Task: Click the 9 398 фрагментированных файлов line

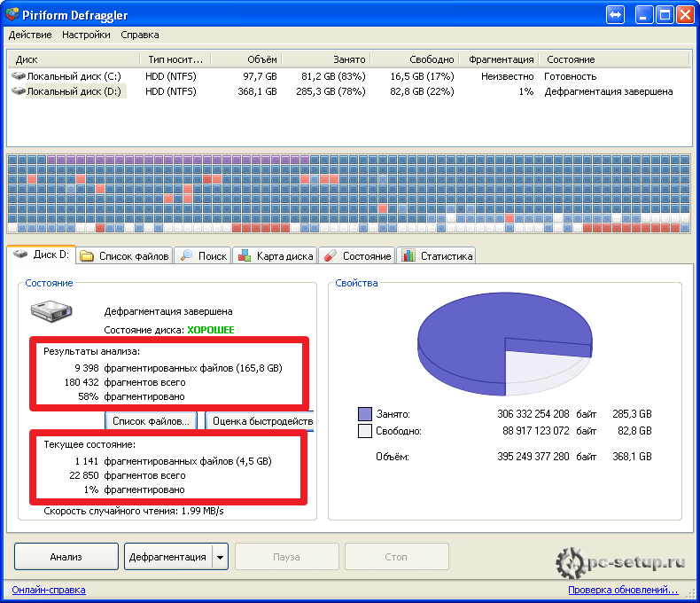Action: click(178, 368)
